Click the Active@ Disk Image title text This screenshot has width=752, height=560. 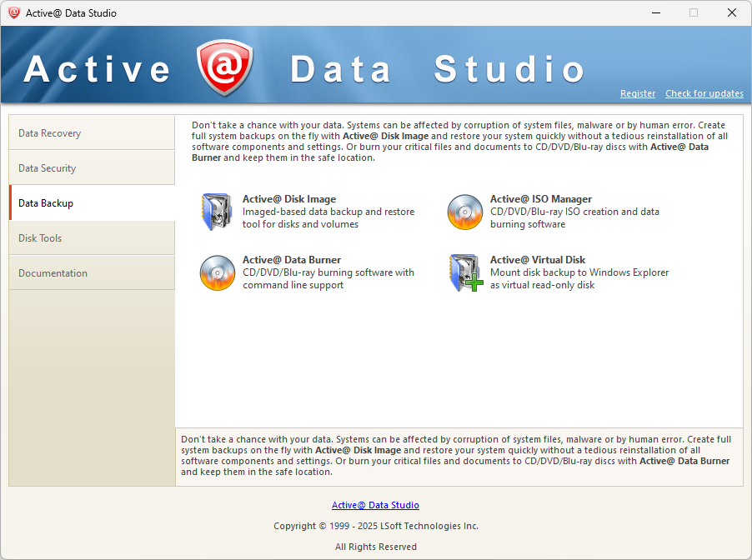tap(289, 199)
